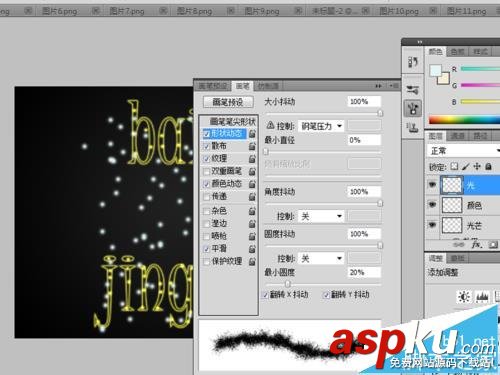Click the layer style fx icon
Viewport: 500px width, 375px height.
click(476, 245)
